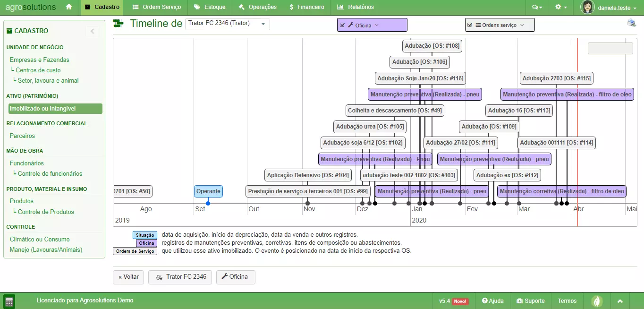
Task: Select Colheita e descascamento OS #49 event
Action: (395, 111)
